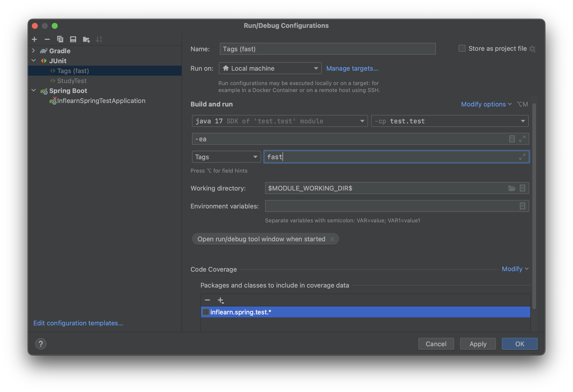Enable Store as project file checkbox
This screenshot has height=392, width=573.
point(462,49)
